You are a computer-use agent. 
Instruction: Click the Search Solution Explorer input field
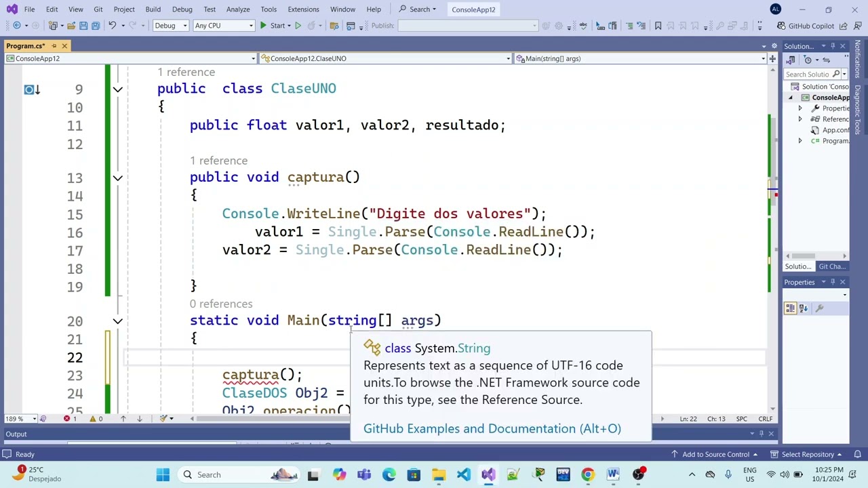tap(807, 74)
